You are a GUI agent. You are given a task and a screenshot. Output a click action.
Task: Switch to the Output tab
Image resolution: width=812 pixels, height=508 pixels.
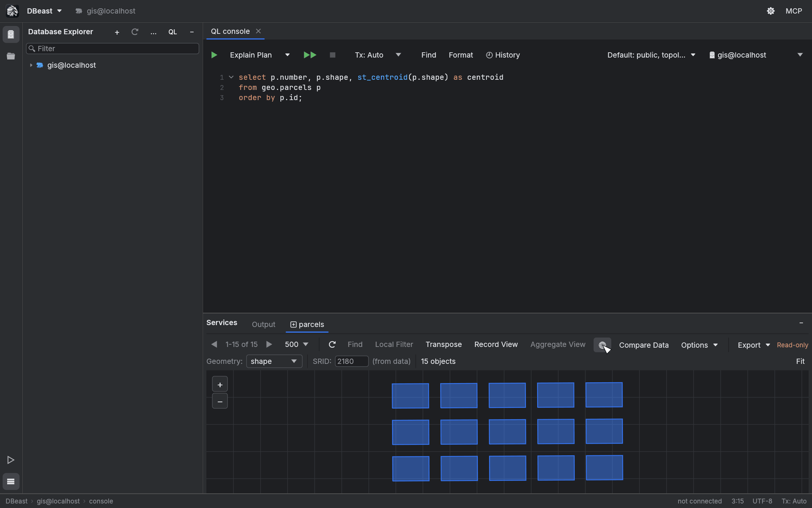click(264, 324)
